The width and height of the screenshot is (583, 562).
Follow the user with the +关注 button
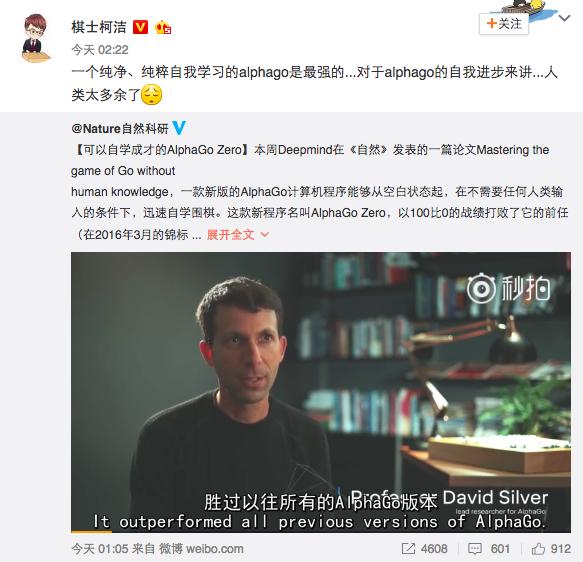click(504, 24)
